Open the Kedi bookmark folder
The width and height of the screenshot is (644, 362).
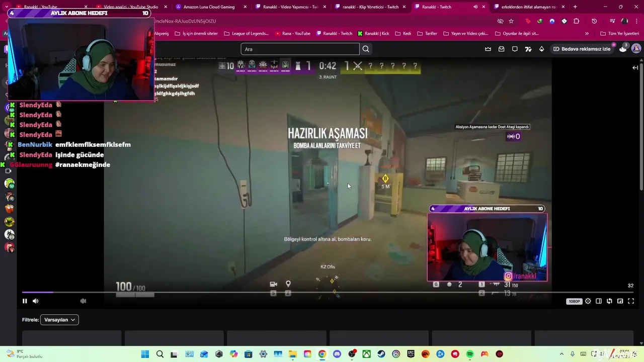(403, 33)
